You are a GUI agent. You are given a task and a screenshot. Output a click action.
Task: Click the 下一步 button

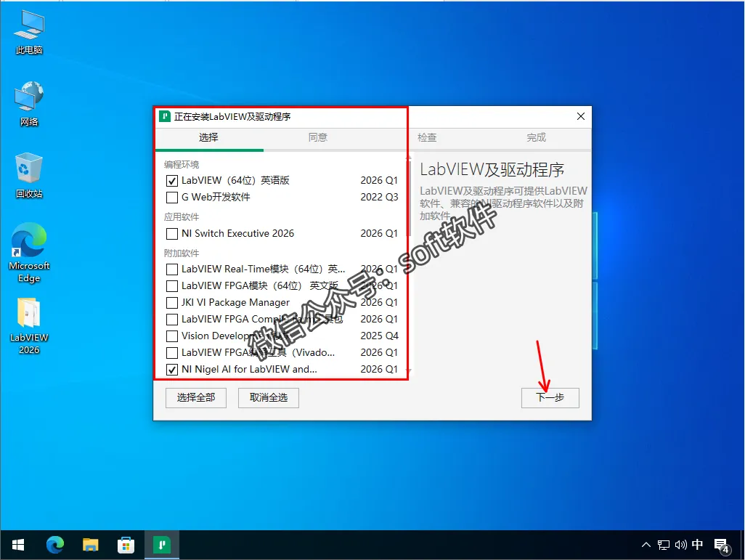(x=550, y=397)
